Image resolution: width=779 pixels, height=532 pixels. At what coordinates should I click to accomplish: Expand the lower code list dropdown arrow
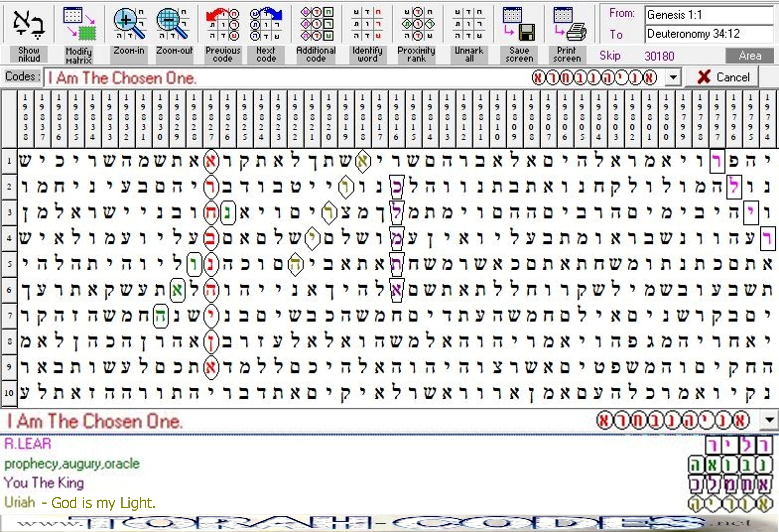tap(770, 420)
